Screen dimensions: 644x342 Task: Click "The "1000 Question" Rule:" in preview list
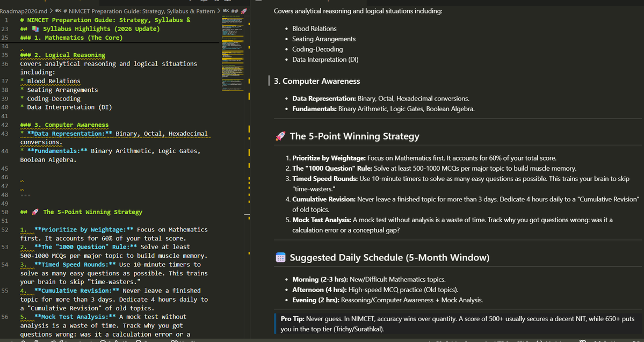(332, 169)
